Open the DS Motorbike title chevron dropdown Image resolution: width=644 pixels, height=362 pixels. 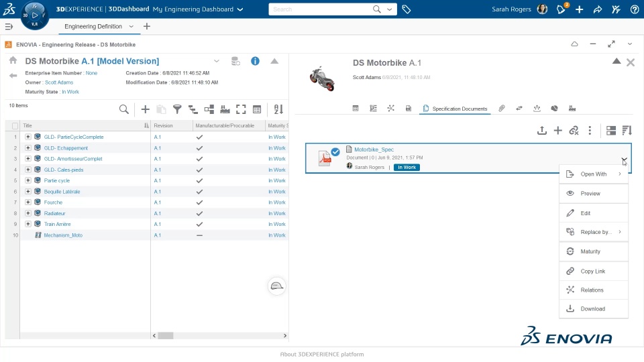tap(217, 61)
